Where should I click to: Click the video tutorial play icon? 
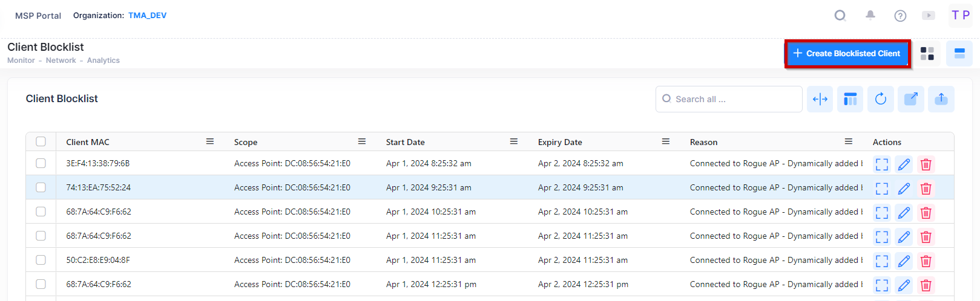point(928,16)
